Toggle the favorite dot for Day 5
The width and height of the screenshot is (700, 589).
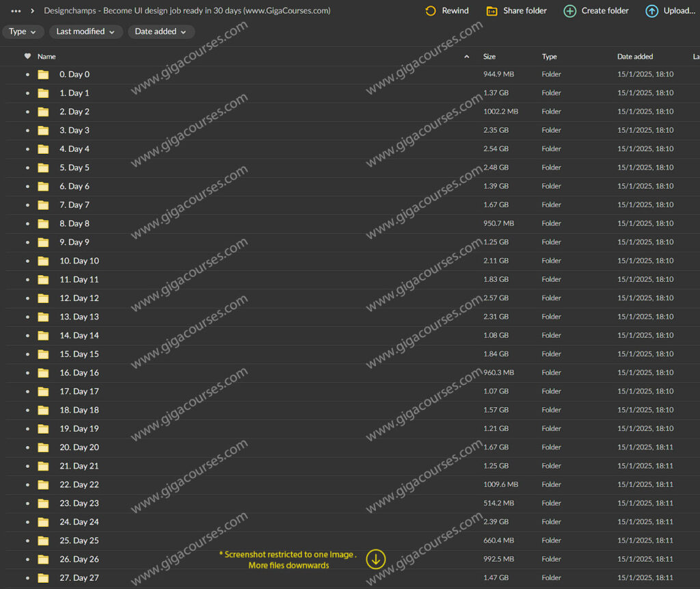tap(27, 168)
